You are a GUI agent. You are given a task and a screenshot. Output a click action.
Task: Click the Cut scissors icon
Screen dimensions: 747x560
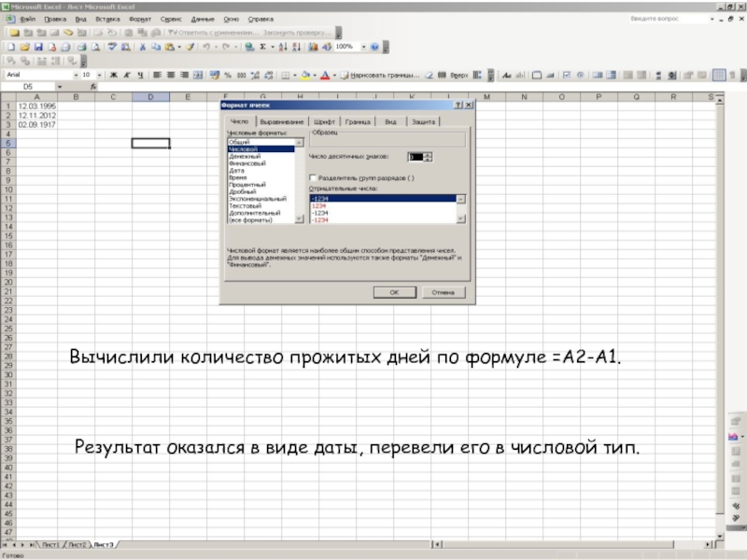pyautogui.click(x=142, y=46)
